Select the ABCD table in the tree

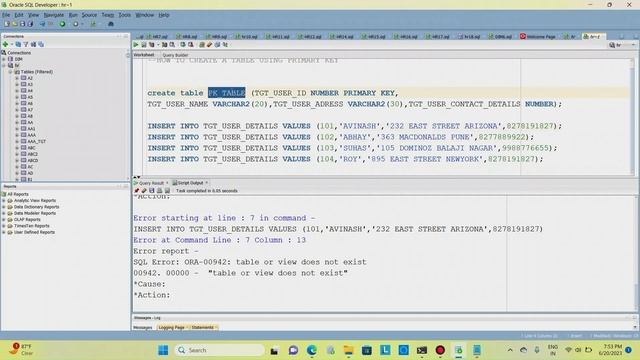33,160
